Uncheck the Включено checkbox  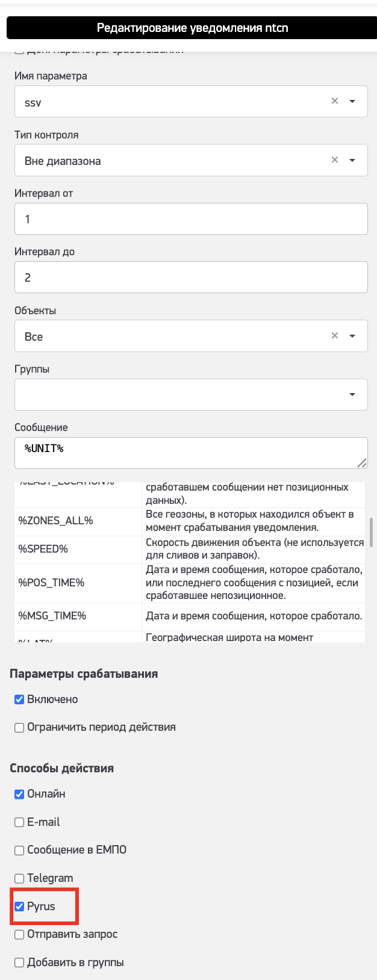pyautogui.click(x=19, y=699)
